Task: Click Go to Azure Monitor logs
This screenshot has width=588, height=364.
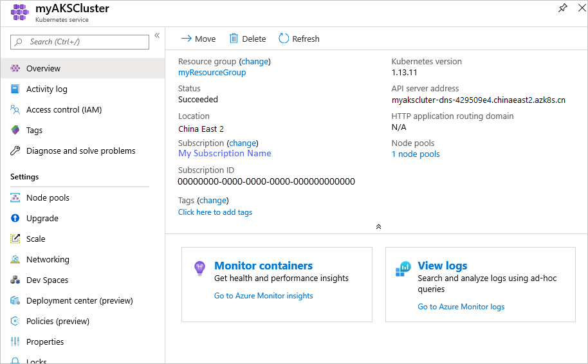Action: point(461,307)
